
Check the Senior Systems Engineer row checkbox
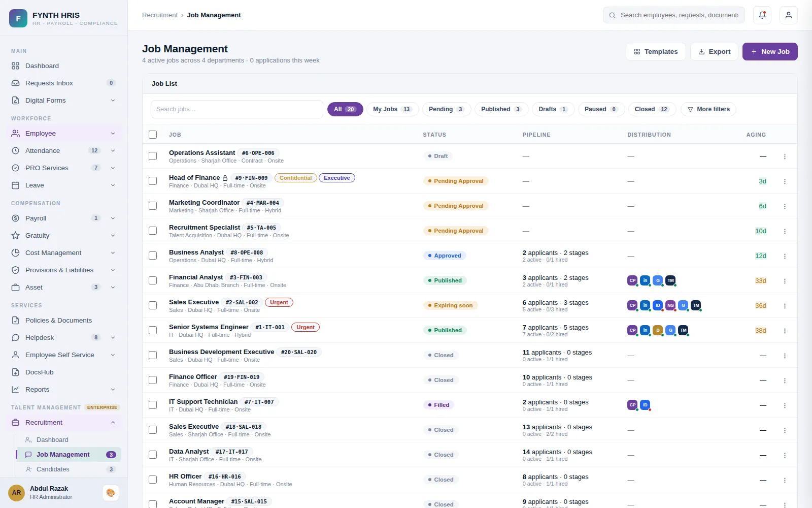153,330
